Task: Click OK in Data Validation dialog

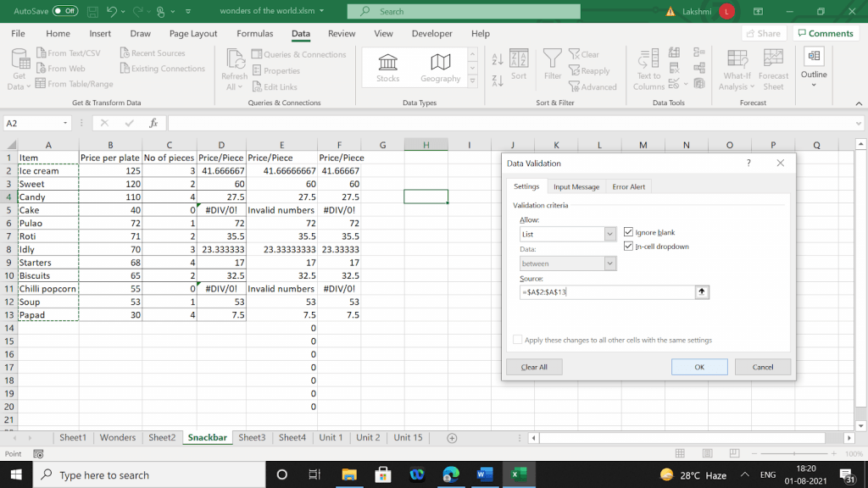Action: (698, 367)
